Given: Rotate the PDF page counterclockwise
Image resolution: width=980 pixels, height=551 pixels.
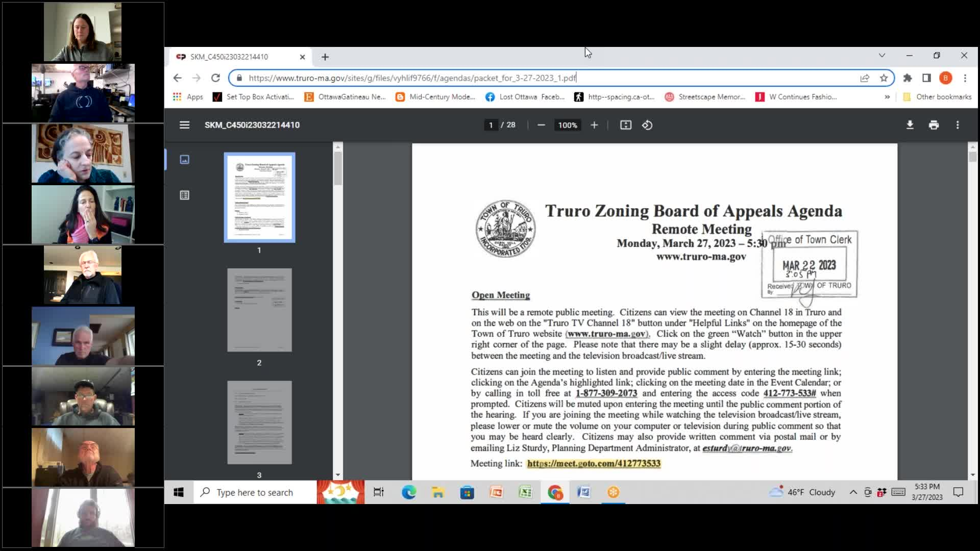Looking at the screenshot, I should pos(647,125).
